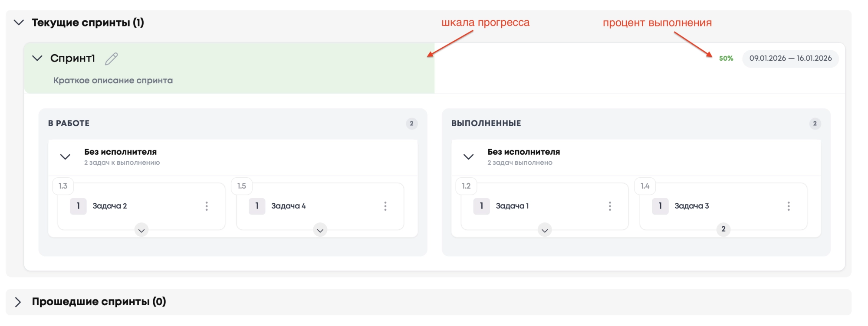This screenshot has width=868, height=326.
Task: Click the sprint date range 09.01.2026 — 16.01.2026
Action: [790, 59]
